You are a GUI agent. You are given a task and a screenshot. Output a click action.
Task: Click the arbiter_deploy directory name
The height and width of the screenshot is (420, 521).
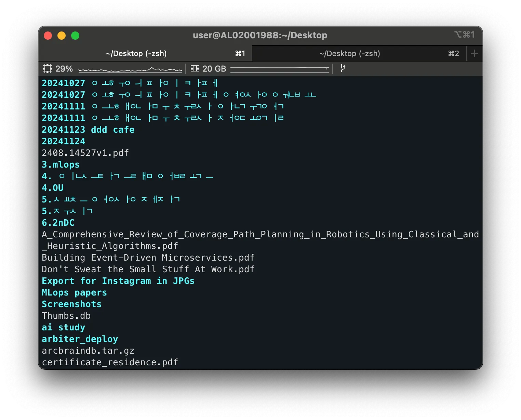pos(80,339)
